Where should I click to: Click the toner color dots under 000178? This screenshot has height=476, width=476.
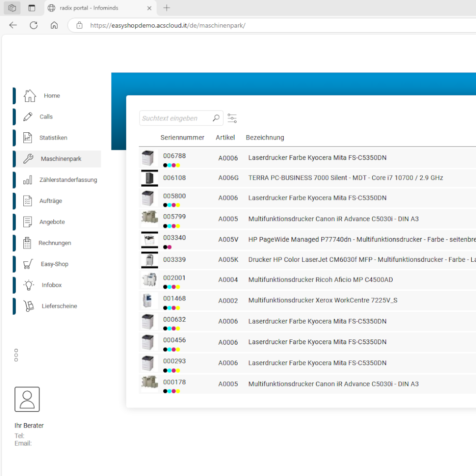[x=171, y=391]
